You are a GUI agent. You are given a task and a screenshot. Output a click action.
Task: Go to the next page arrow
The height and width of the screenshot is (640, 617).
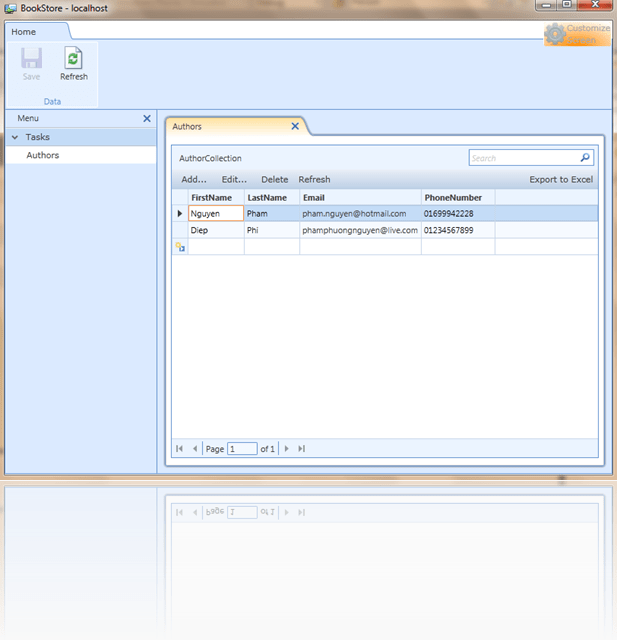click(287, 449)
